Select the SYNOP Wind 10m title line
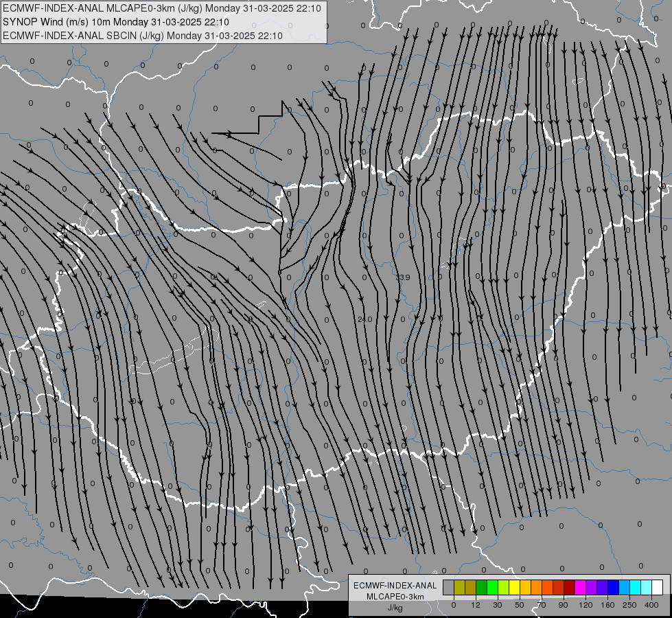Viewport: 672px width, 618px height. coord(116,22)
